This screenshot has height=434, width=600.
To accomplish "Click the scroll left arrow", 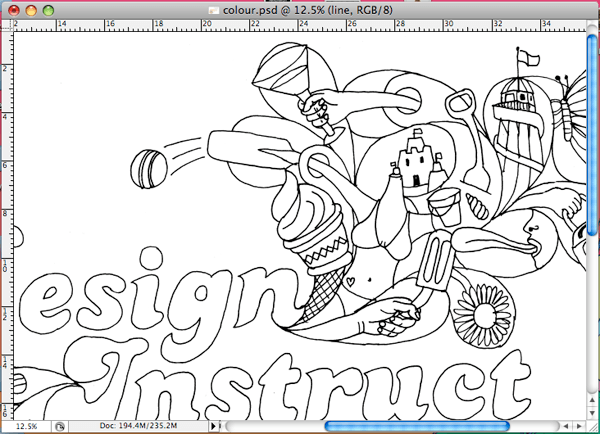I will click(x=565, y=426).
